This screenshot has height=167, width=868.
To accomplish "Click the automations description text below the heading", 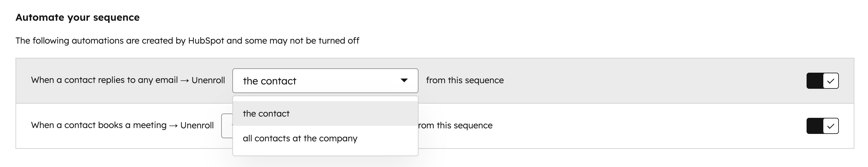I will coord(135,41).
